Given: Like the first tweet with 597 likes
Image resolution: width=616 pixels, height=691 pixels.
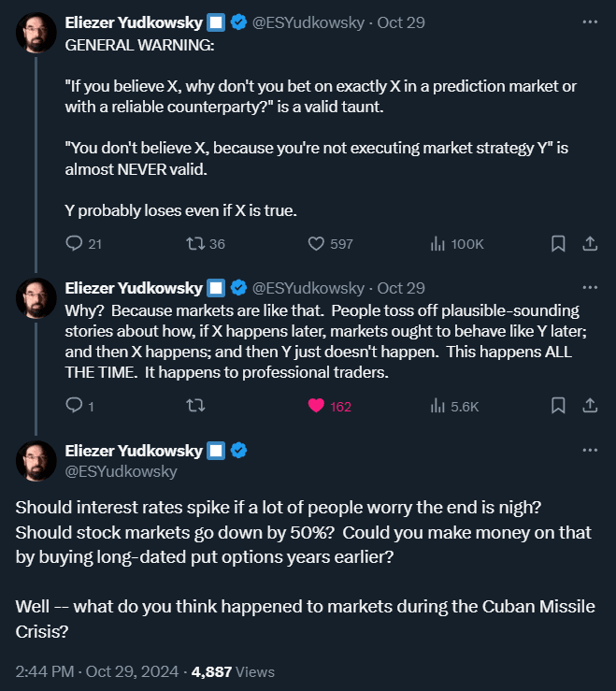Looking at the screenshot, I should pyautogui.click(x=331, y=244).
